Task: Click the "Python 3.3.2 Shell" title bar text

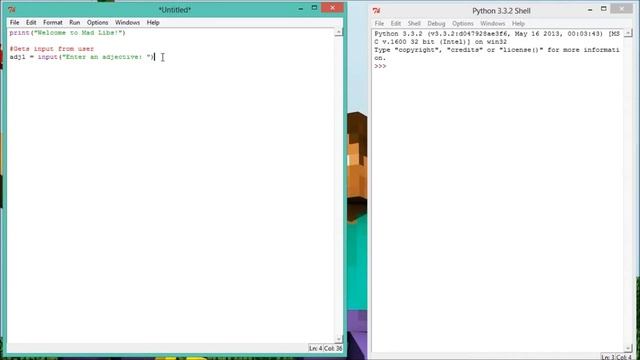Action: [501, 11]
